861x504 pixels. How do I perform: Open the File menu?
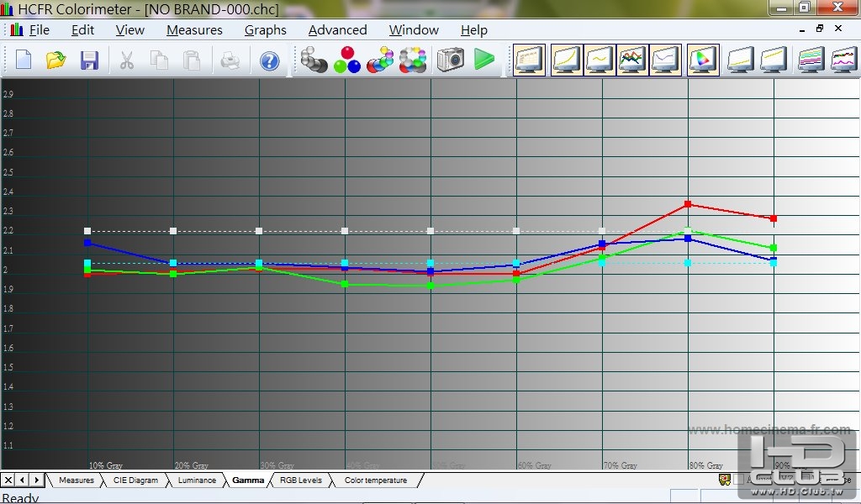(x=39, y=30)
